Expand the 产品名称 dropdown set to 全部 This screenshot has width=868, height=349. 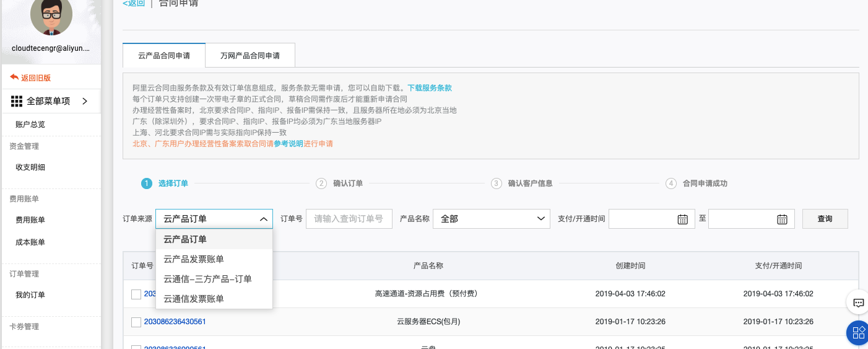pos(541,219)
